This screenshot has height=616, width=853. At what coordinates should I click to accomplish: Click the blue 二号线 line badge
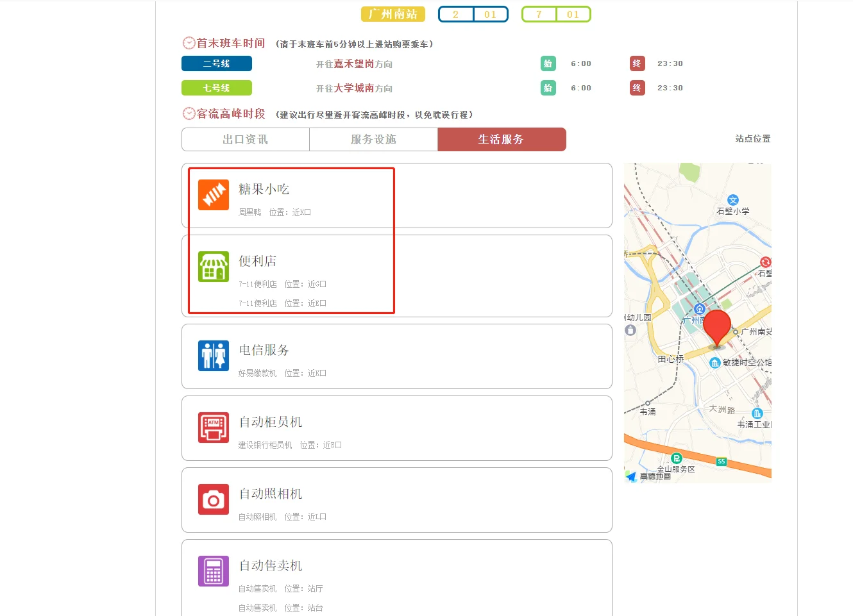(216, 63)
